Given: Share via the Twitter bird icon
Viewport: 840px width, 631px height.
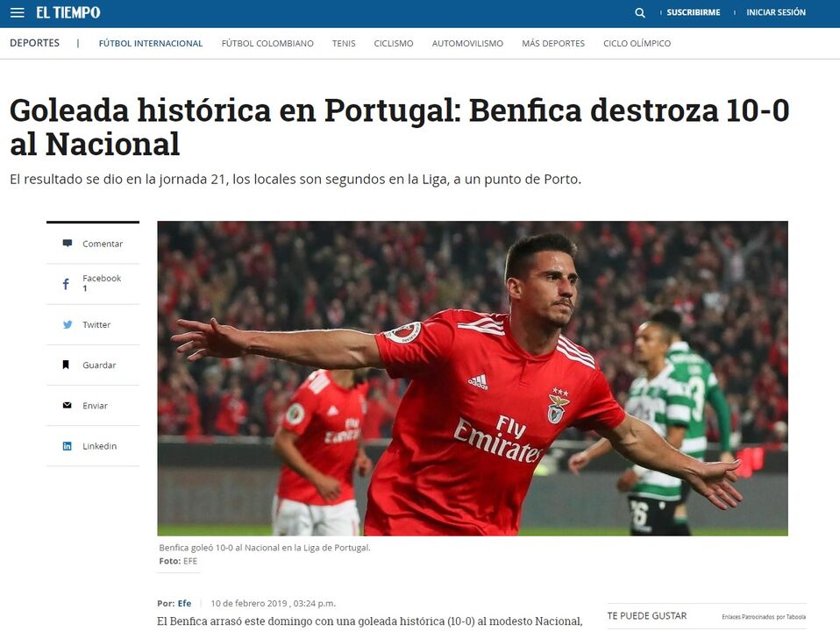Looking at the screenshot, I should click(68, 324).
